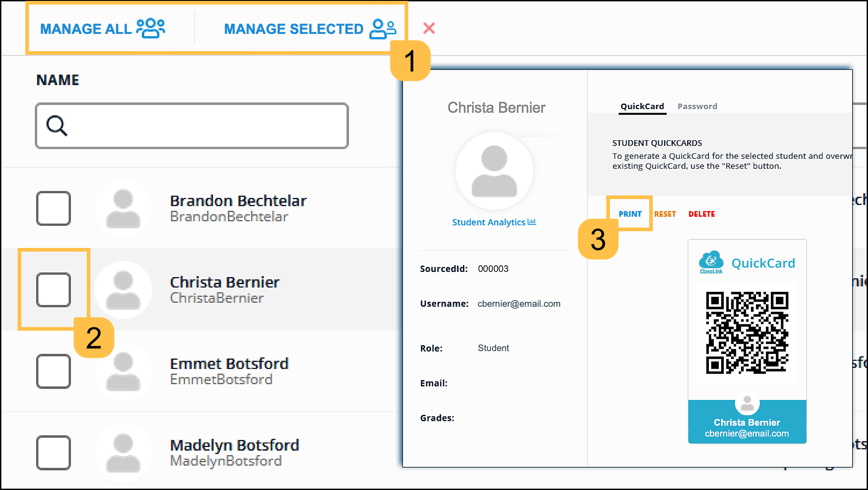Click into the name search field

[x=203, y=126]
